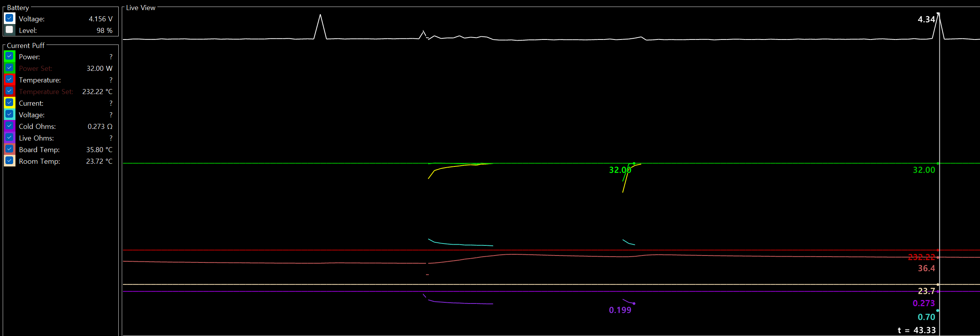Uncheck the Cold Ohms checkbox
980x336 pixels.
pos(10,126)
